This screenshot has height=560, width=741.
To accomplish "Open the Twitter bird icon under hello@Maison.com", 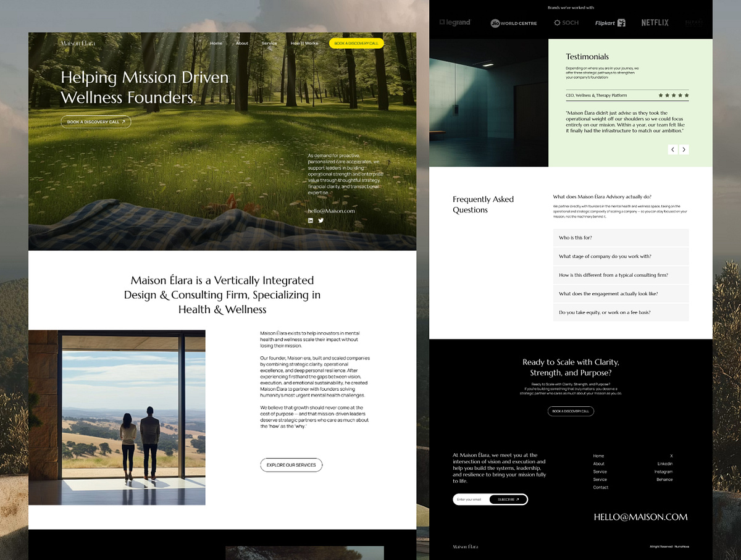I will 321,220.
